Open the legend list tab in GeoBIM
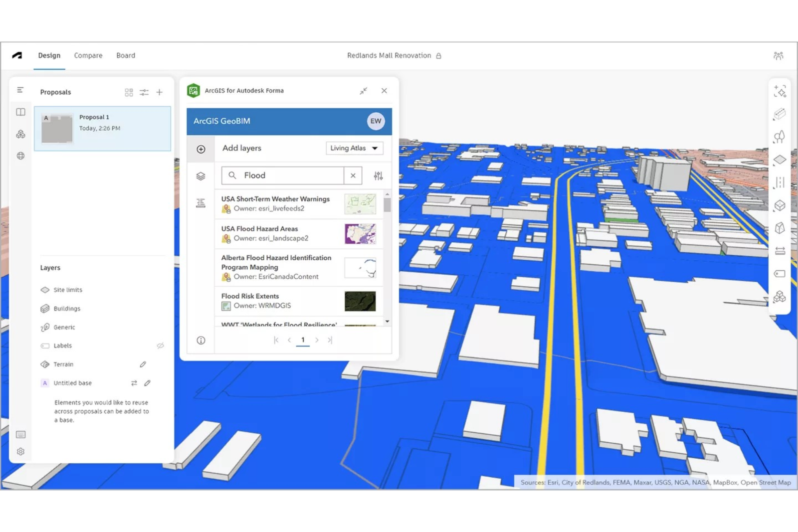The height and width of the screenshot is (532, 798). [201, 203]
